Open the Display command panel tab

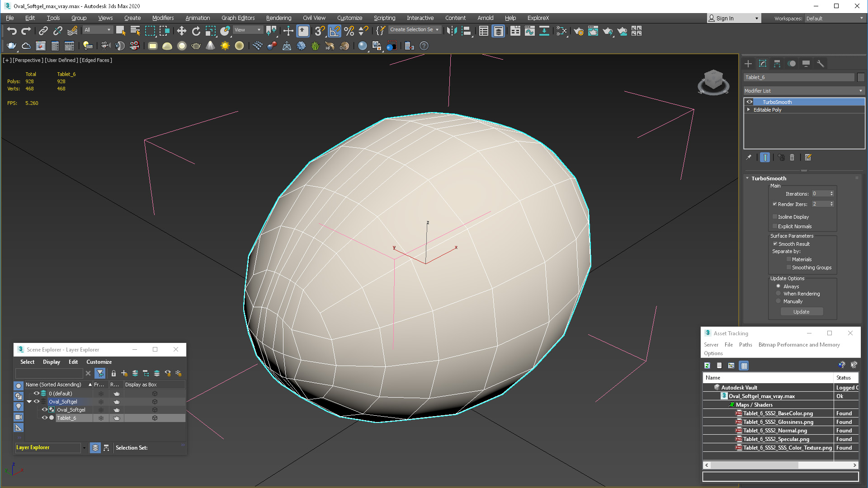coord(806,64)
